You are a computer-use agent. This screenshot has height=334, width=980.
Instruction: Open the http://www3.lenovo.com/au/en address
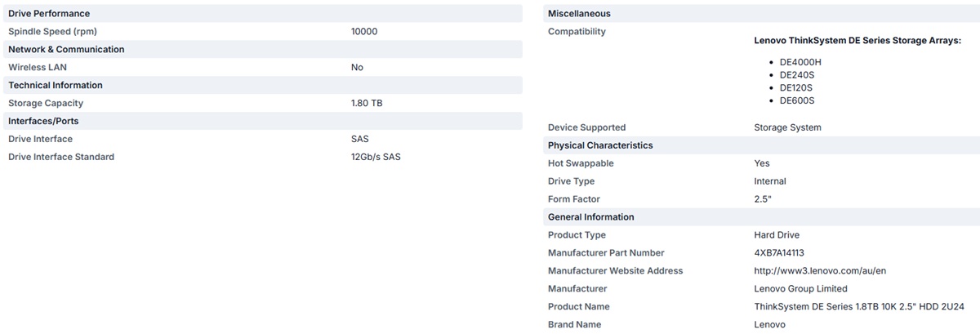tap(820, 272)
